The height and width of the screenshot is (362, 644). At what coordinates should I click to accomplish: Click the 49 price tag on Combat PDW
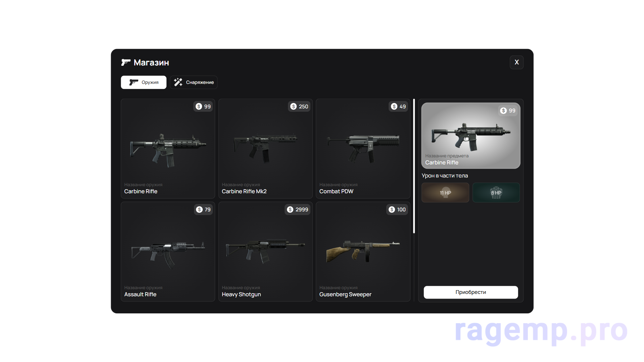[398, 107]
